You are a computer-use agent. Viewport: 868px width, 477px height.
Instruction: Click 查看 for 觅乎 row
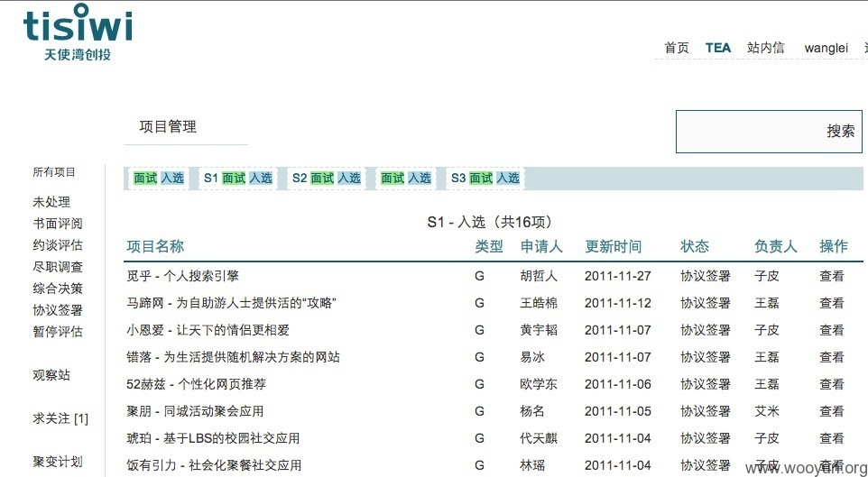pos(832,276)
